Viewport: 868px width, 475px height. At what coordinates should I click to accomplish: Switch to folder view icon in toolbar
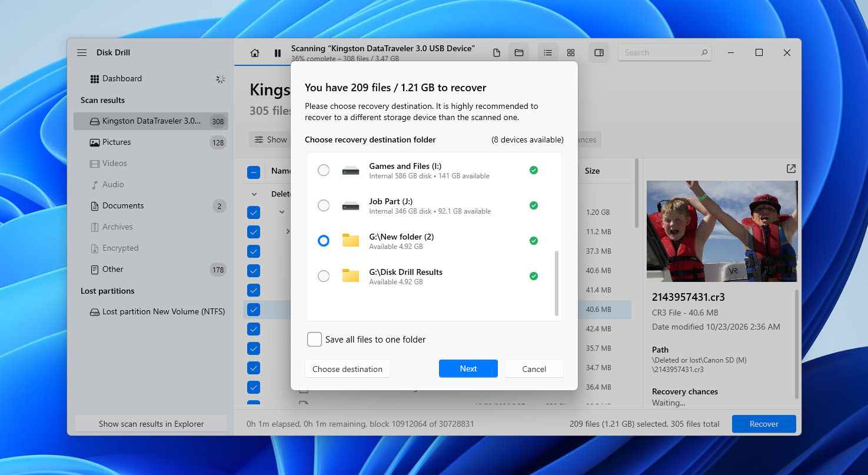click(519, 53)
